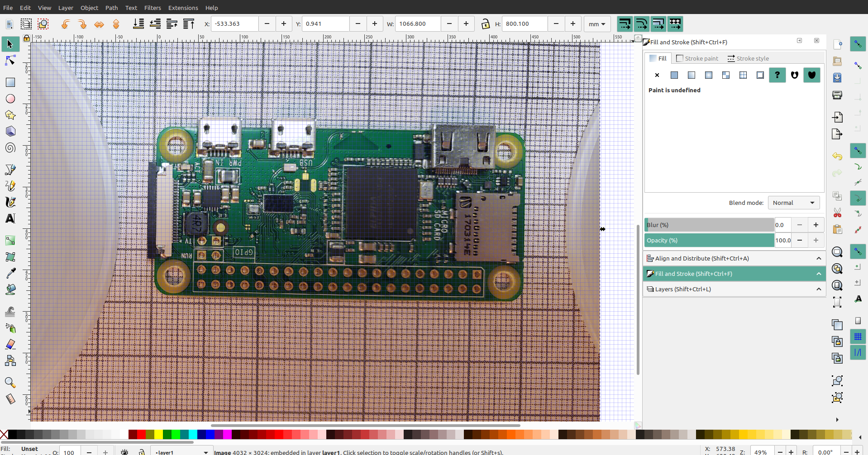Select the Measure tool
Image resolution: width=868 pixels, height=455 pixels.
10,399
